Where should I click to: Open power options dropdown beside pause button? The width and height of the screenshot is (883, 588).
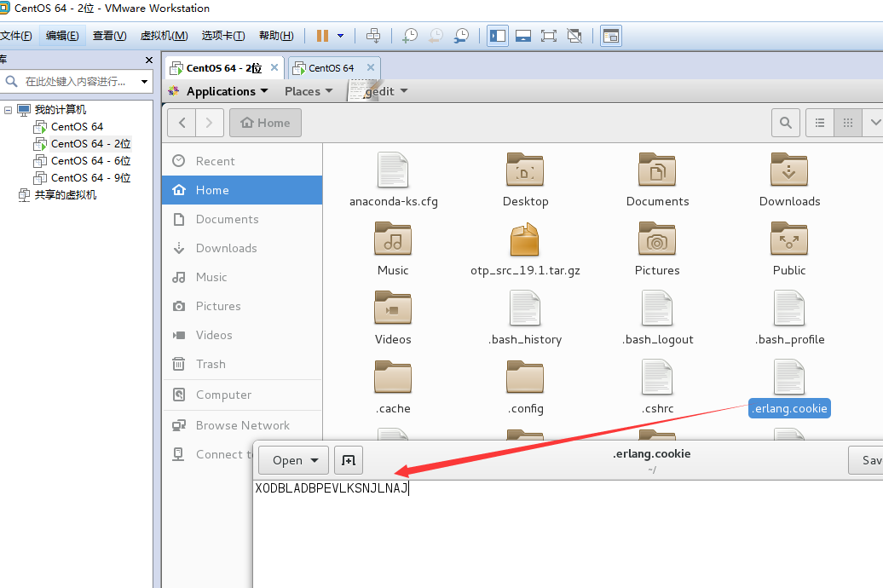click(341, 36)
